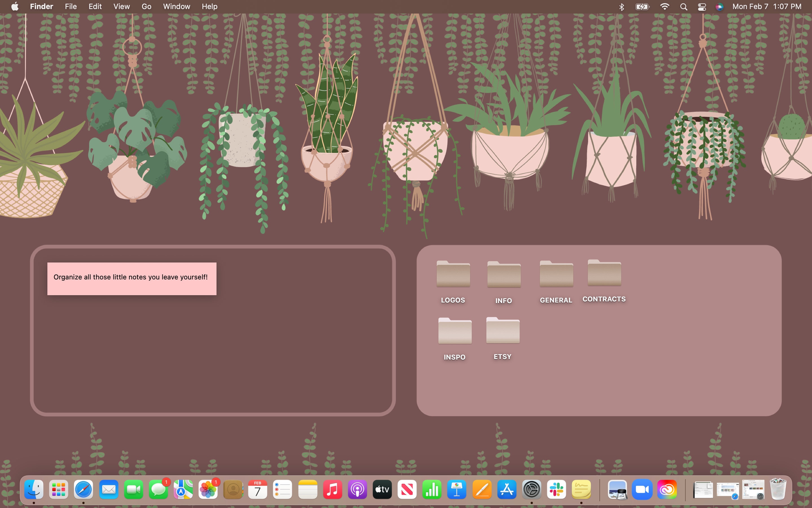Open the Finder menu
This screenshot has width=812, height=508.
[41, 6]
